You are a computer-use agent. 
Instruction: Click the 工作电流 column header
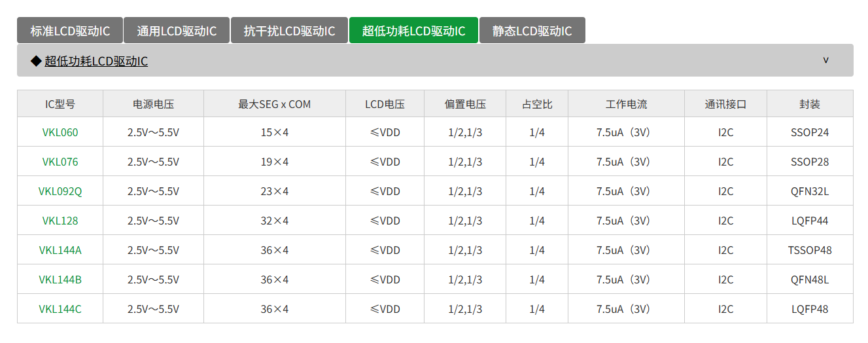(626, 104)
